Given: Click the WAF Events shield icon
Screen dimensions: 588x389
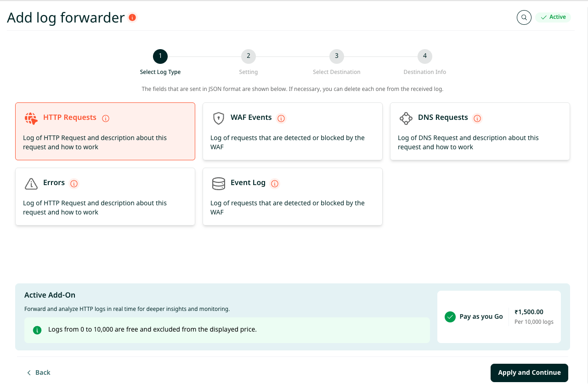Looking at the screenshot, I should (218, 118).
